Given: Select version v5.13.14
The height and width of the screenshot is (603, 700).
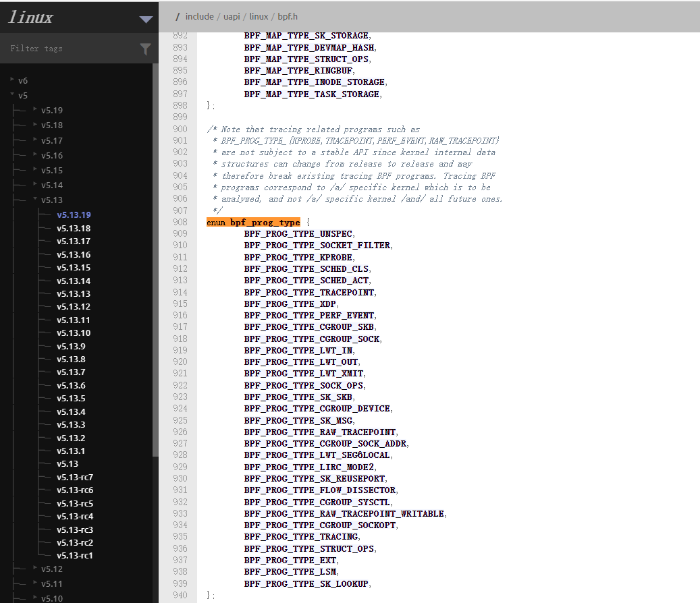Looking at the screenshot, I should (74, 281).
